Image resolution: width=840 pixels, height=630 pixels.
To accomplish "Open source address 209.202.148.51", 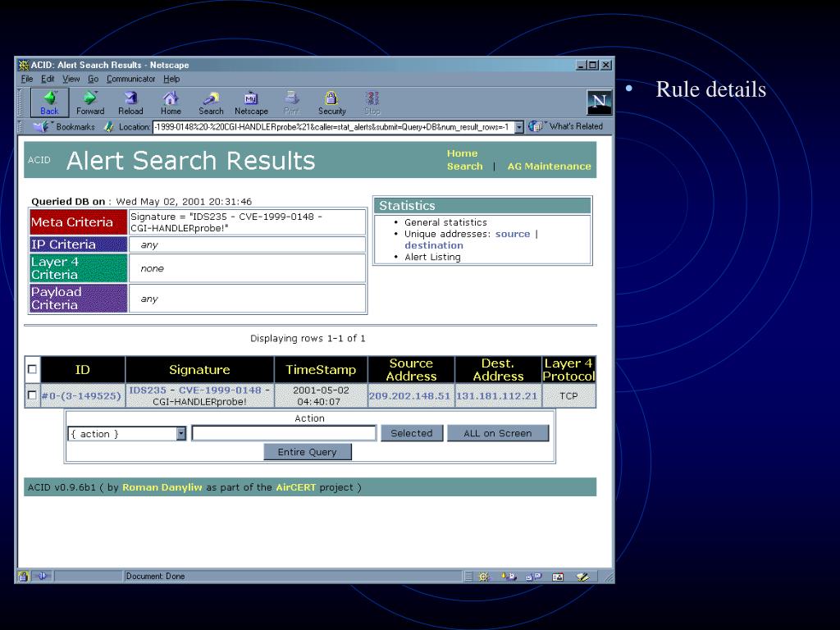I will [410, 396].
